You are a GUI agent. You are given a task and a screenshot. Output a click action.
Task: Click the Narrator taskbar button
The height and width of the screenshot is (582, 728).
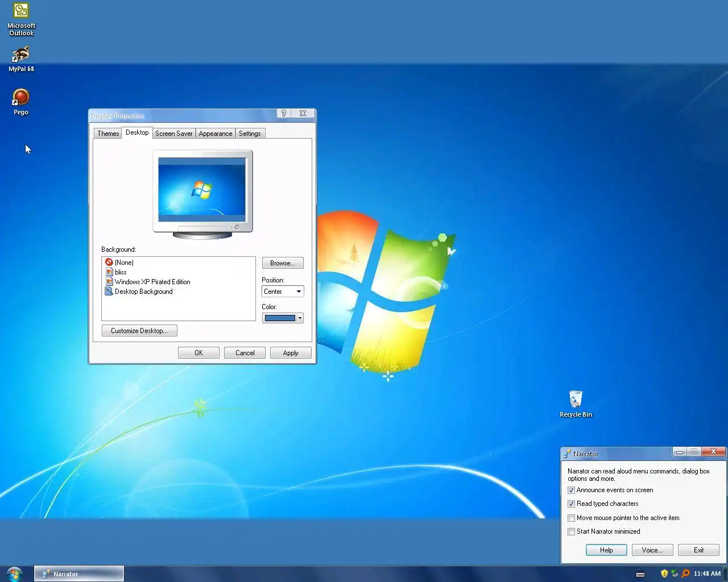pyautogui.click(x=79, y=574)
